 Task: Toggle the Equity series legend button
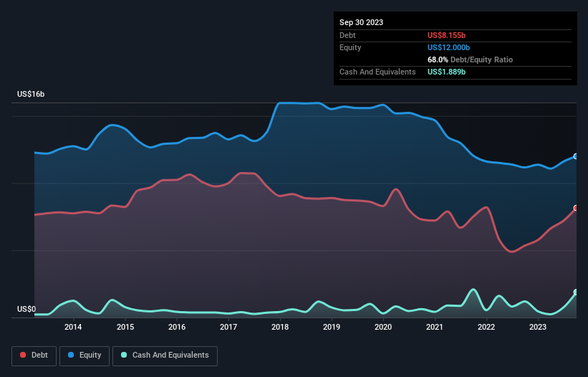coord(85,355)
